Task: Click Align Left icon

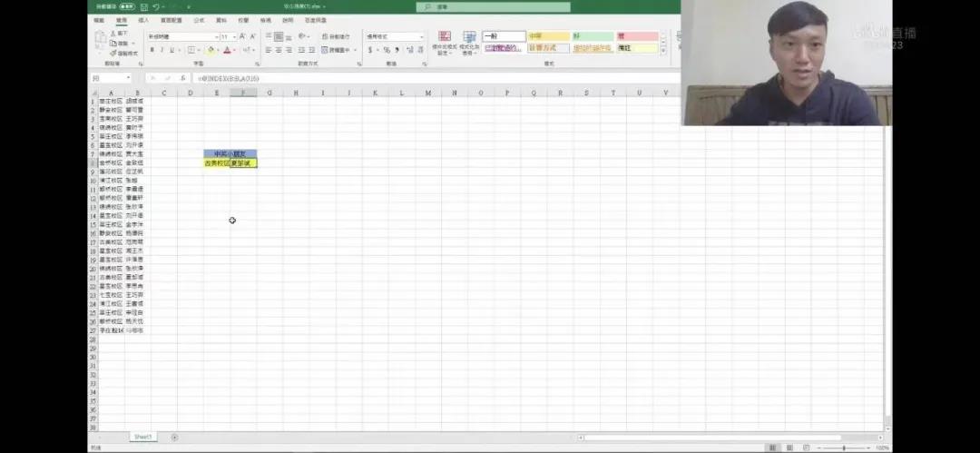Action: 268,50
